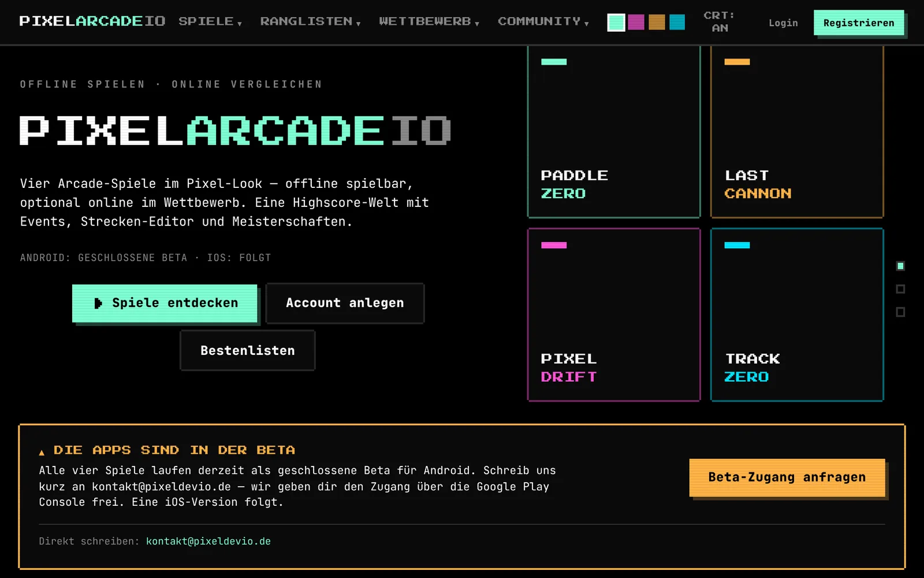The height and width of the screenshot is (578, 924).
Task: Click the warning triangle icon in beta notice
Action: (x=42, y=452)
